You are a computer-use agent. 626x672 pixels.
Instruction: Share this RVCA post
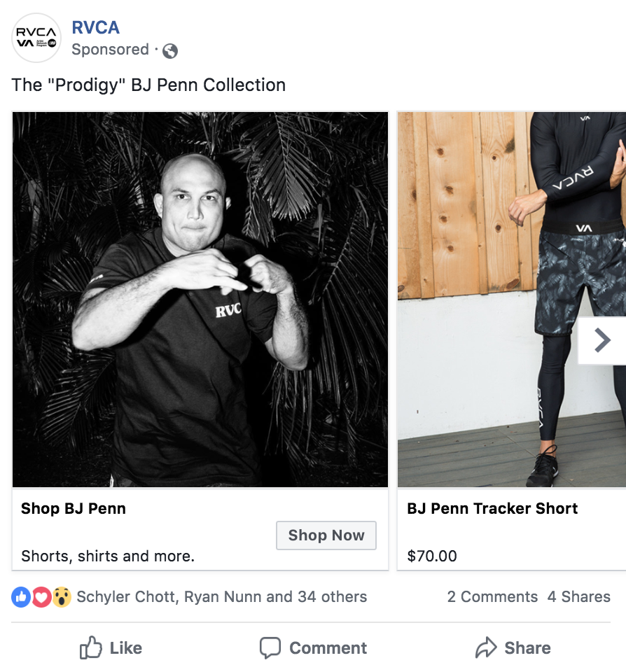tap(513, 648)
